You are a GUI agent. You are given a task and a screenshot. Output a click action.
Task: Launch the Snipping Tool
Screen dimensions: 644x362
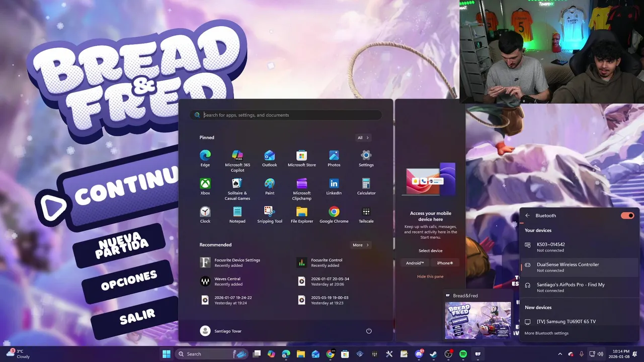pos(270,214)
